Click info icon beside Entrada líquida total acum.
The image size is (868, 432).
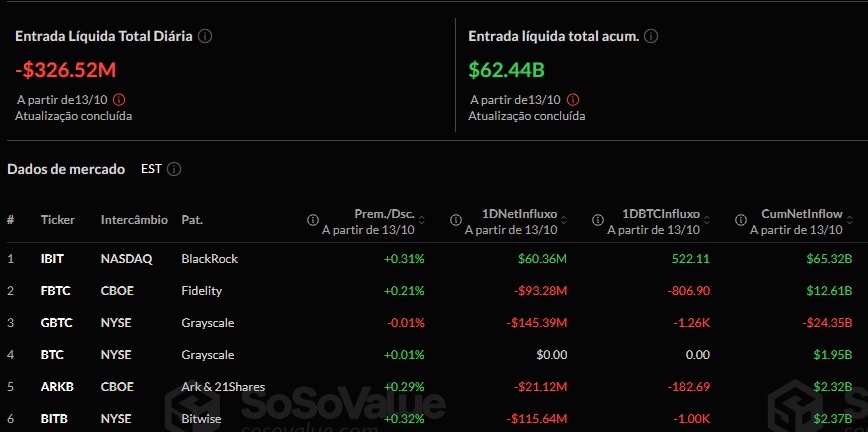651,36
